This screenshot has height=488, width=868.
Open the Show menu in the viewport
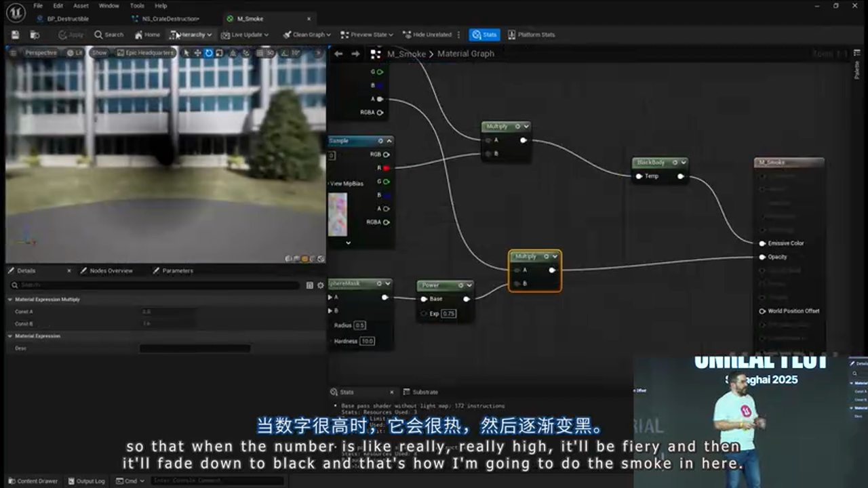pyautogui.click(x=99, y=52)
